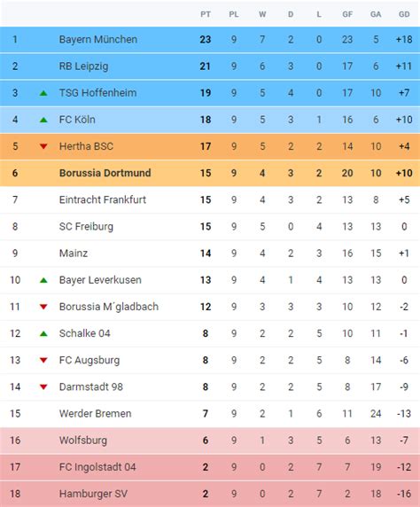Open Hamburger SV team link
This screenshot has width=420, height=507.
tap(93, 494)
